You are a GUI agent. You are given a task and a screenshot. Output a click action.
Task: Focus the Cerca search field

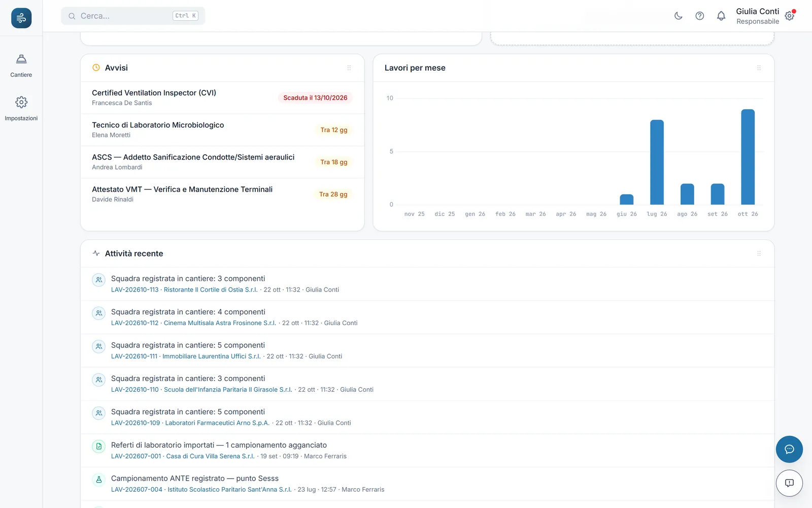click(x=133, y=16)
